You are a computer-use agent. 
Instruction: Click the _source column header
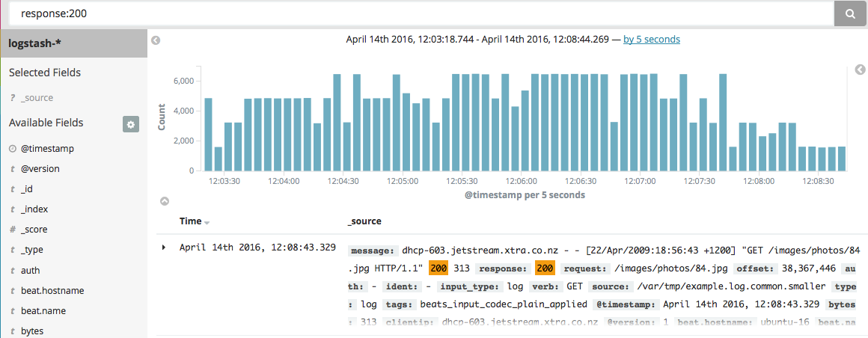(x=364, y=221)
